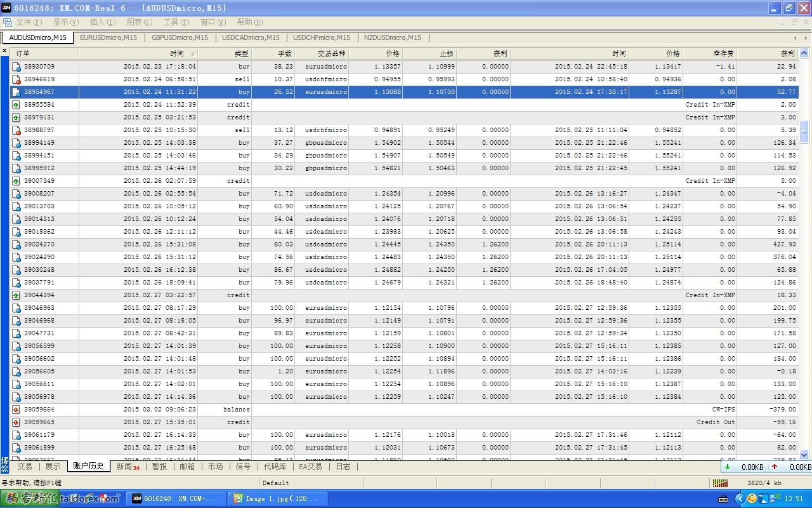Viewport: 812px width, 508px height.
Task: Click the credit out icon for 39059665
Action: click(x=16, y=422)
